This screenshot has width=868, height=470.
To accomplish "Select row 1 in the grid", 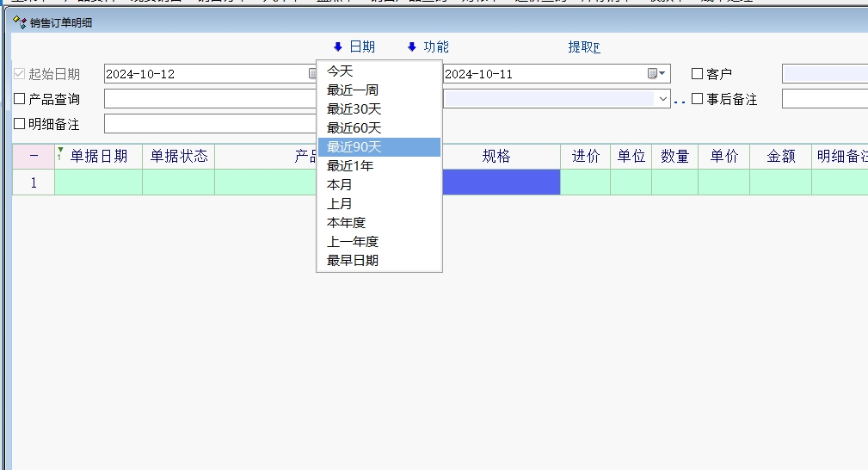I will tap(34, 182).
